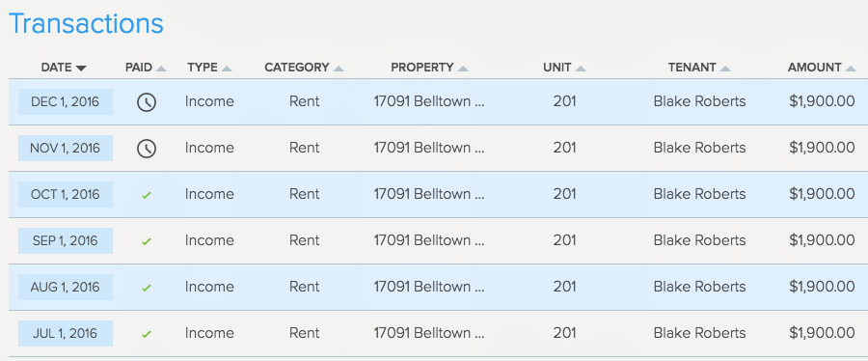
Task: Sort by the Paid column arrow
Action: pyautogui.click(x=161, y=69)
